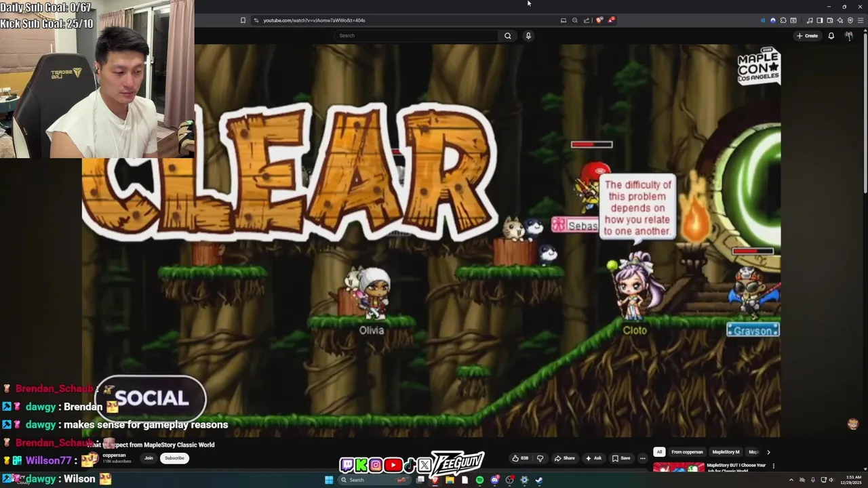Click the YouTube search magnifier button

point(507,35)
